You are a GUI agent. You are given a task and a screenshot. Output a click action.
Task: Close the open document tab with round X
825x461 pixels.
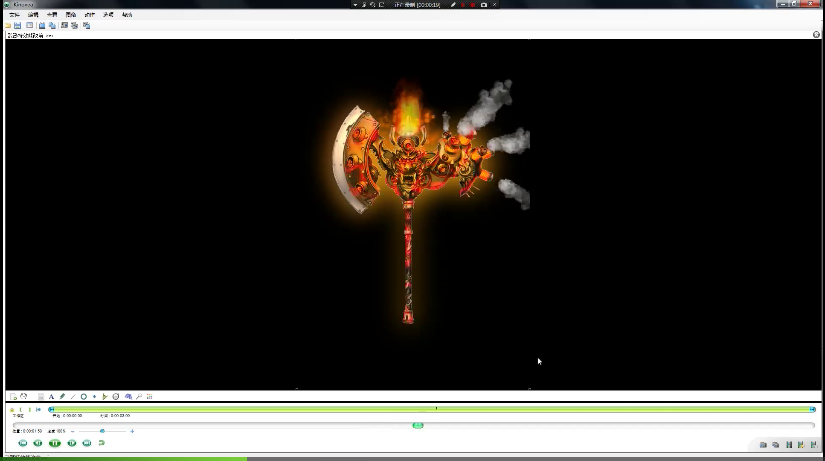[x=816, y=34]
